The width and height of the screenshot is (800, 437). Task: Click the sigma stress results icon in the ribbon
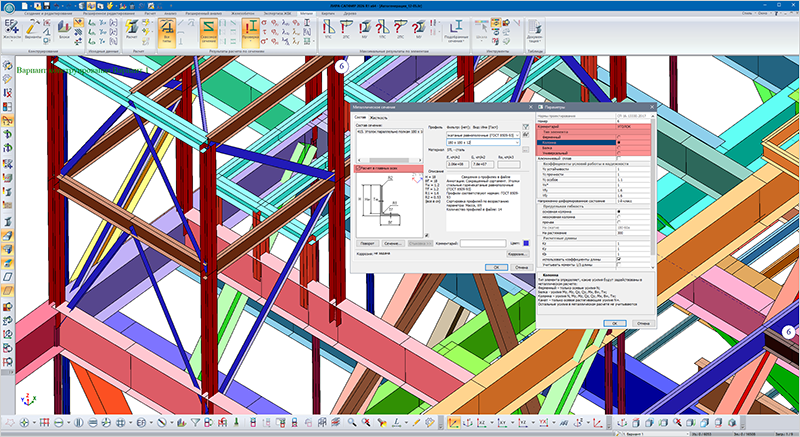coord(264,22)
